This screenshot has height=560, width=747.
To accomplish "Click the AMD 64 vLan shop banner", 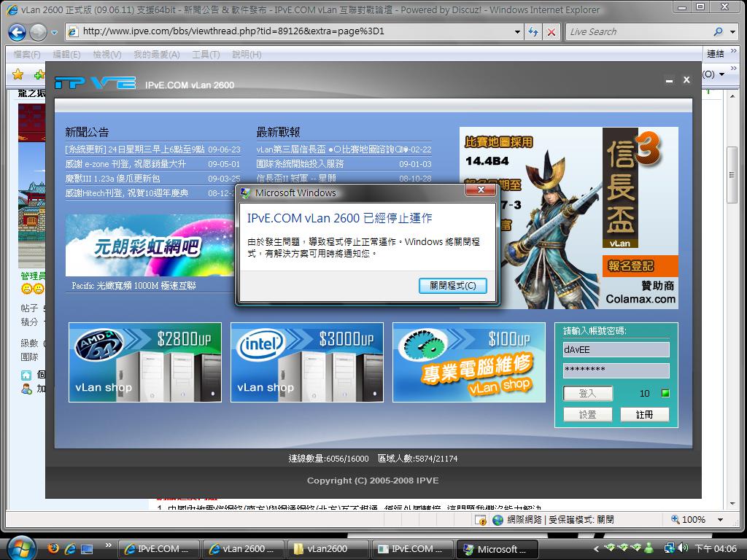I will [x=145, y=362].
